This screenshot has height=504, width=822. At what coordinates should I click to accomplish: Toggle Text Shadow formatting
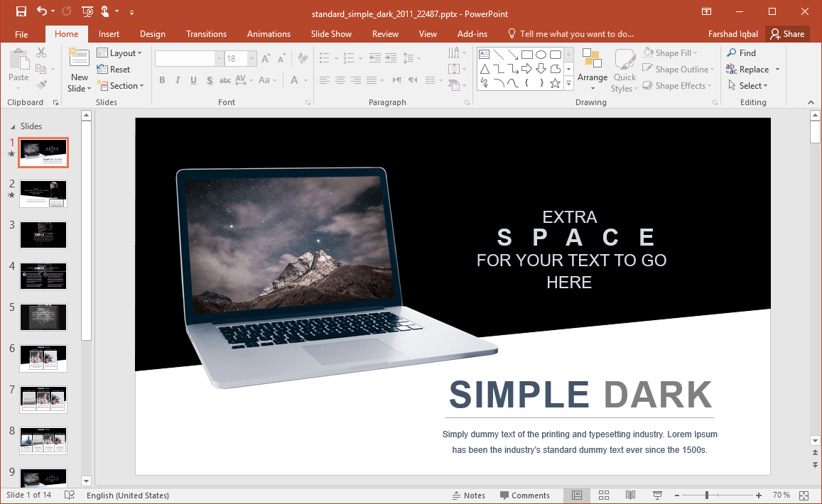point(210,80)
